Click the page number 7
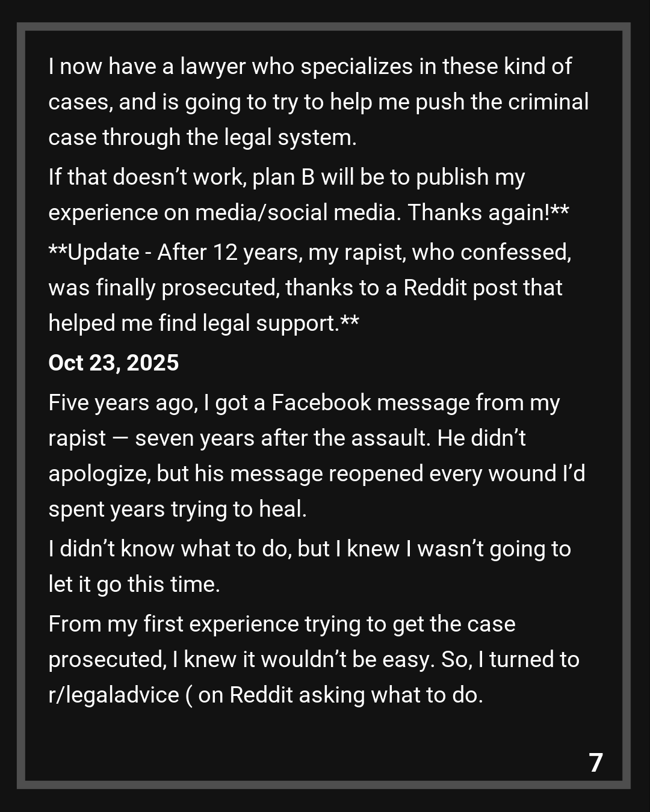This screenshot has width=650, height=812. point(595,763)
